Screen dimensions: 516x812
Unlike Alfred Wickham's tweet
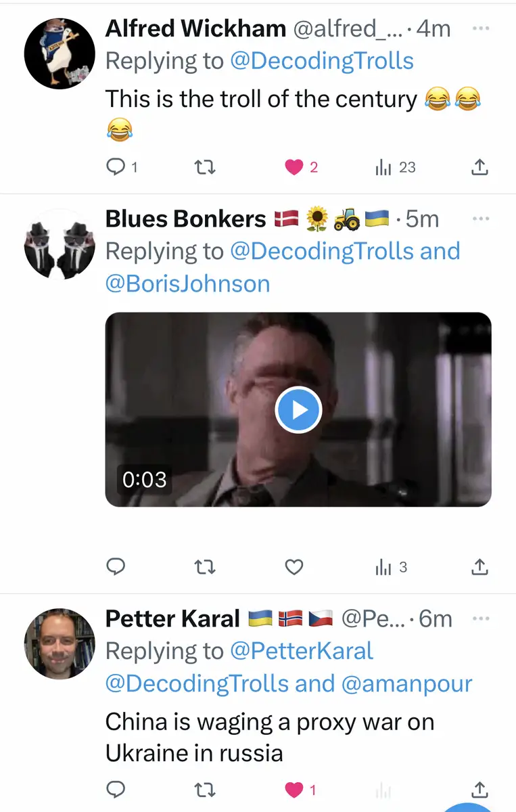(294, 166)
